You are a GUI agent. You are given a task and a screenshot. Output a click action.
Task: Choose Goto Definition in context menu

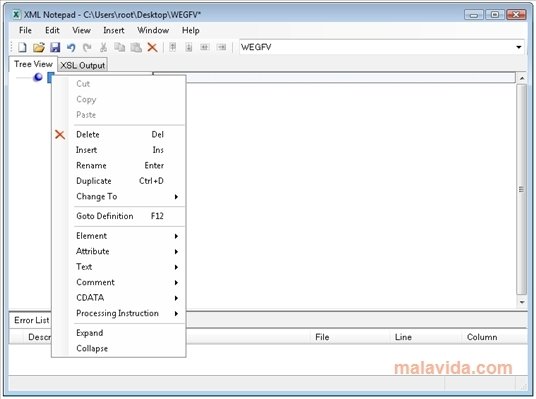tap(118, 216)
